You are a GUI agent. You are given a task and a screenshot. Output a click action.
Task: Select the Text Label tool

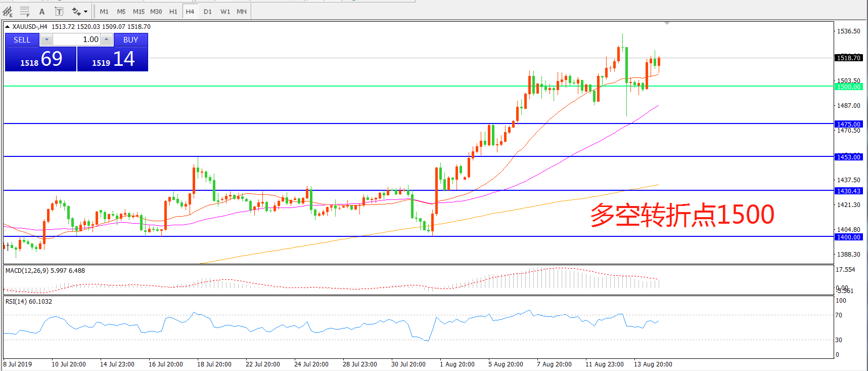(x=59, y=11)
